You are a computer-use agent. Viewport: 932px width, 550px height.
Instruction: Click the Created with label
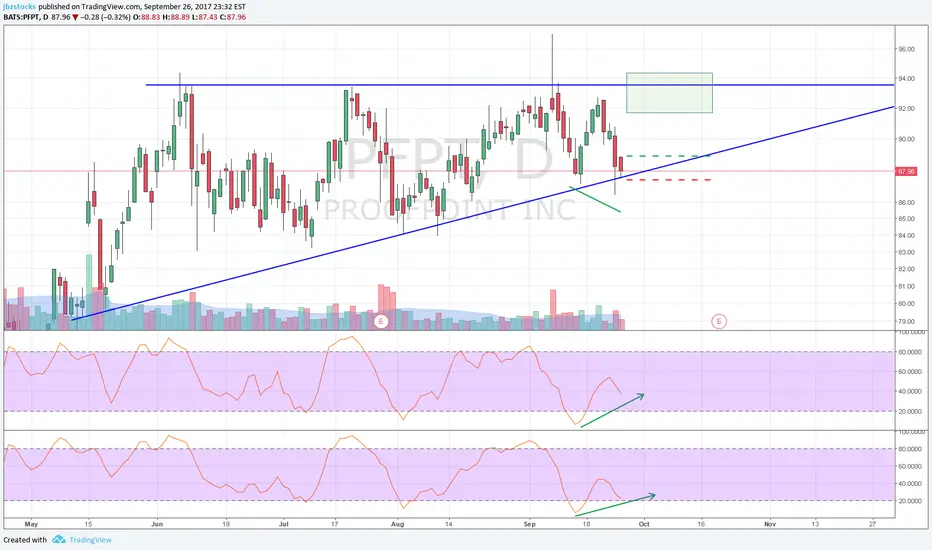25,540
